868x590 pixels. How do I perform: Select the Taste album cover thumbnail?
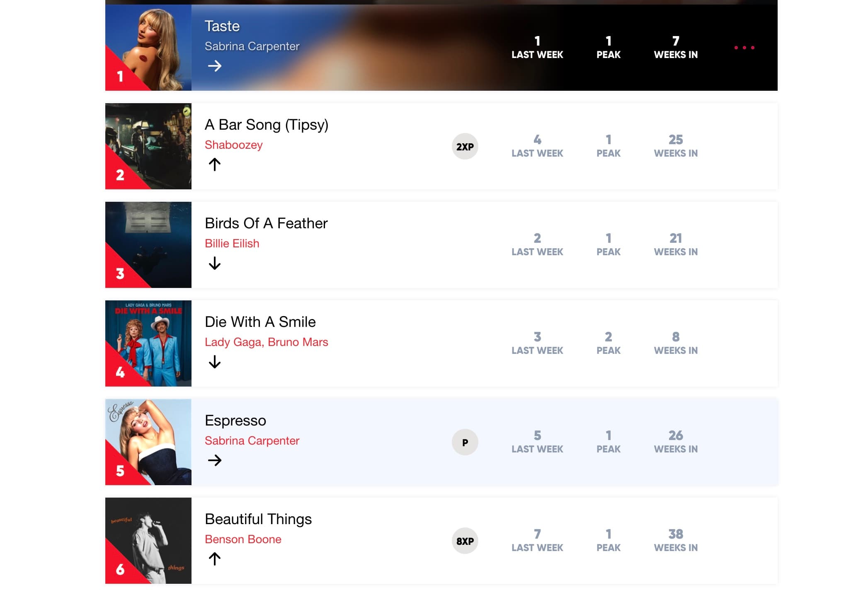point(148,48)
